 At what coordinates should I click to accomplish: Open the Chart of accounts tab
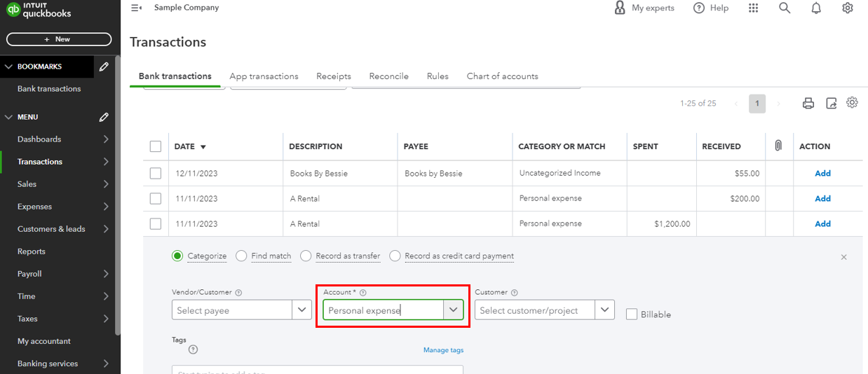click(x=502, y=76)
